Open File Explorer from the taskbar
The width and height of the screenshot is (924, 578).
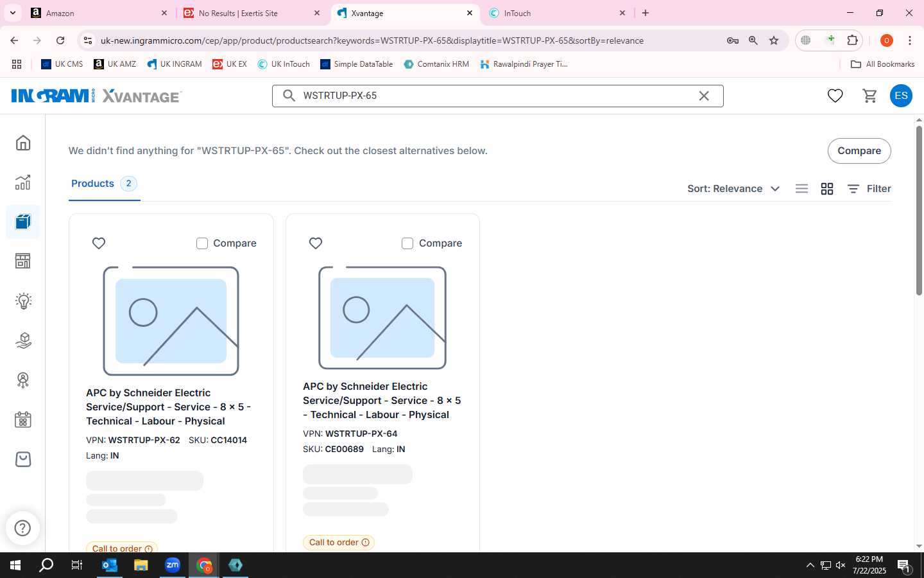tap(141, 565)
